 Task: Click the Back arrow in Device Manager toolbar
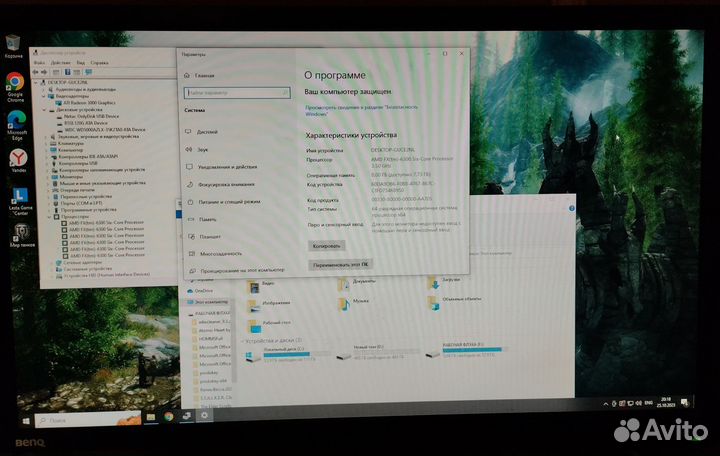click(x=35, y=72)
